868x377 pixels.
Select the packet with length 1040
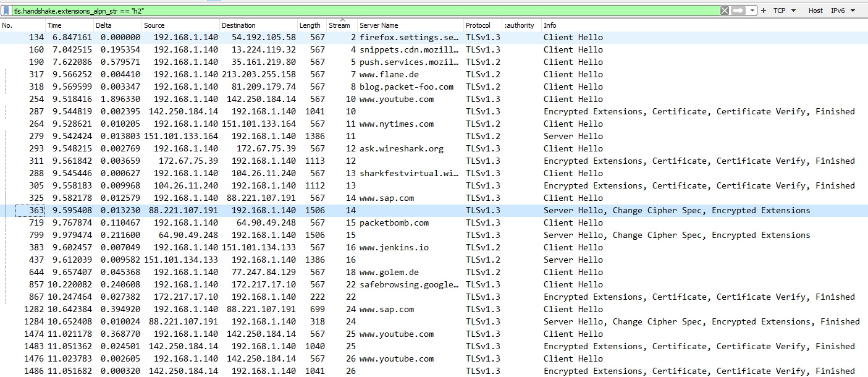click(434, 346)
